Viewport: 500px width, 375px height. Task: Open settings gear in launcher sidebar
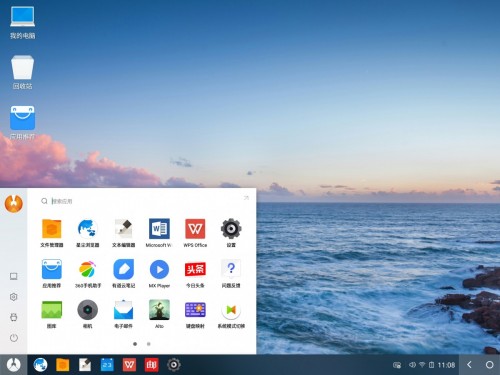tap(14, 297)
